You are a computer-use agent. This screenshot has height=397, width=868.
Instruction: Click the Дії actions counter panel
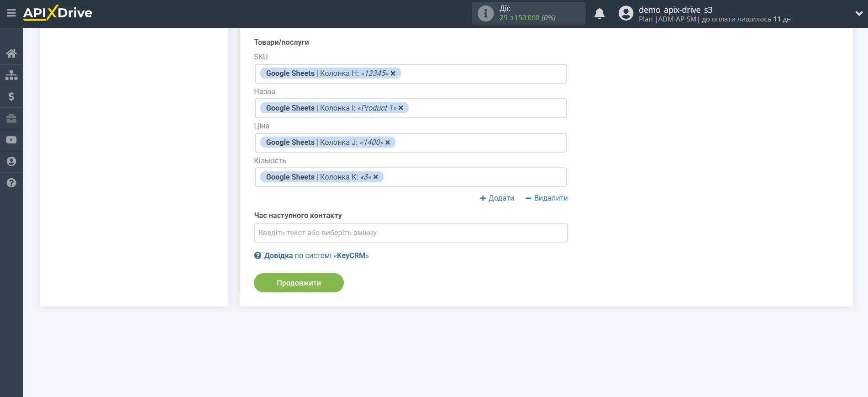coord(529,13)
